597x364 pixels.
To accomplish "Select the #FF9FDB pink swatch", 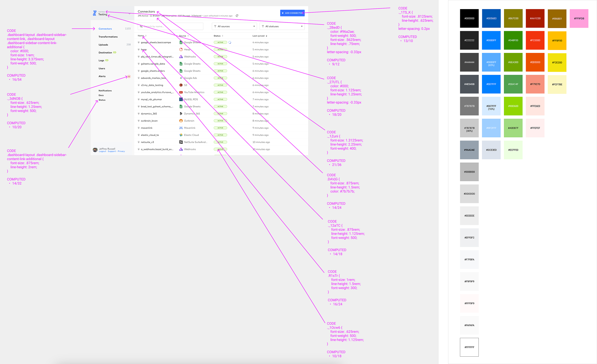I will tap(579, 18).
